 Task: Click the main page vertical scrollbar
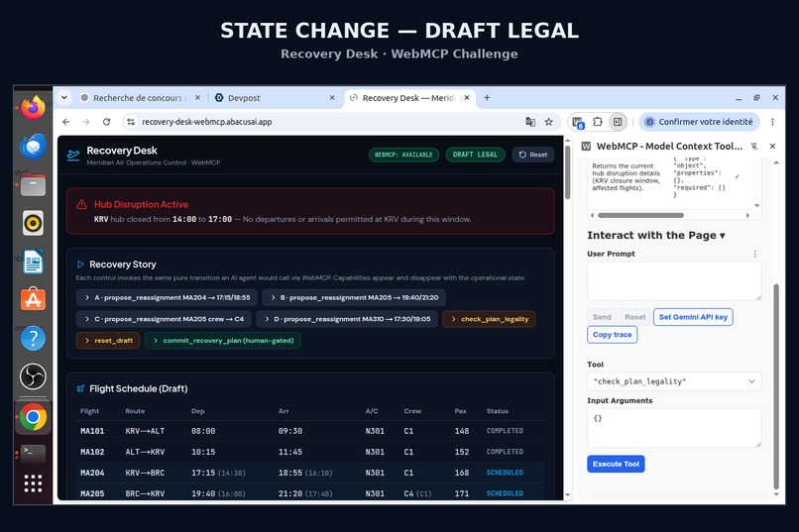point(568,173)
